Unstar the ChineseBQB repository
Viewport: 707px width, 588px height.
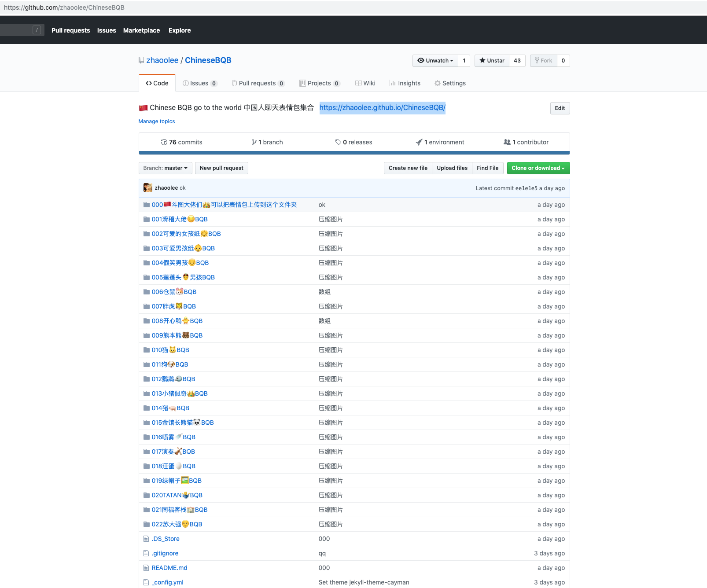coord(491,60)
